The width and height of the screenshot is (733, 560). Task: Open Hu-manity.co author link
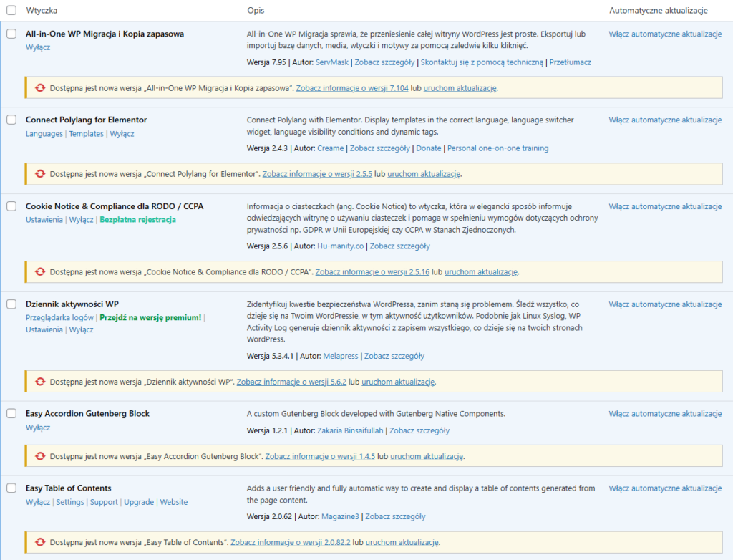(x=340, y=246)
